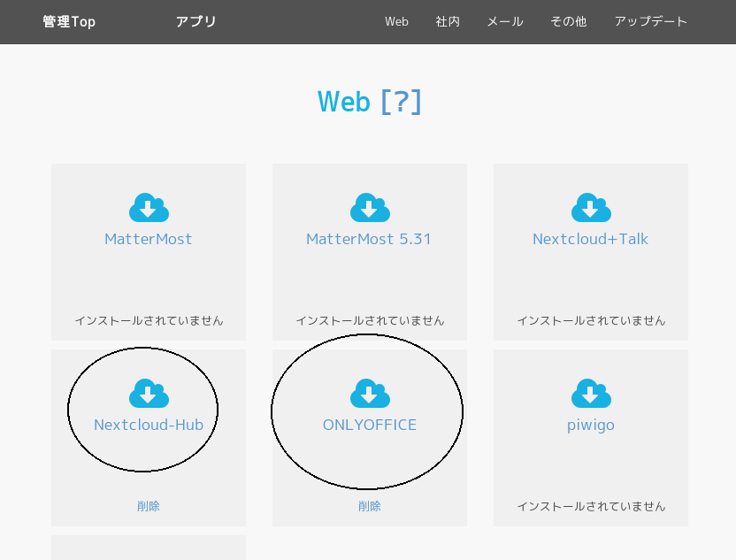Click 削除 under Nextcloud-Hub
Screen dimensions: 736x560
(x=149, y=506)
